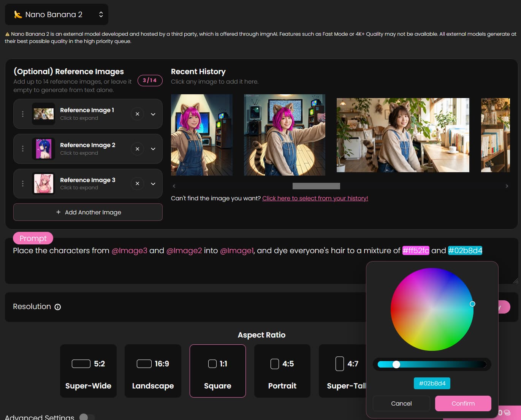Expand Reference Image 1 chevron
This screenshot has height=420, width=521.
[153, 114]
